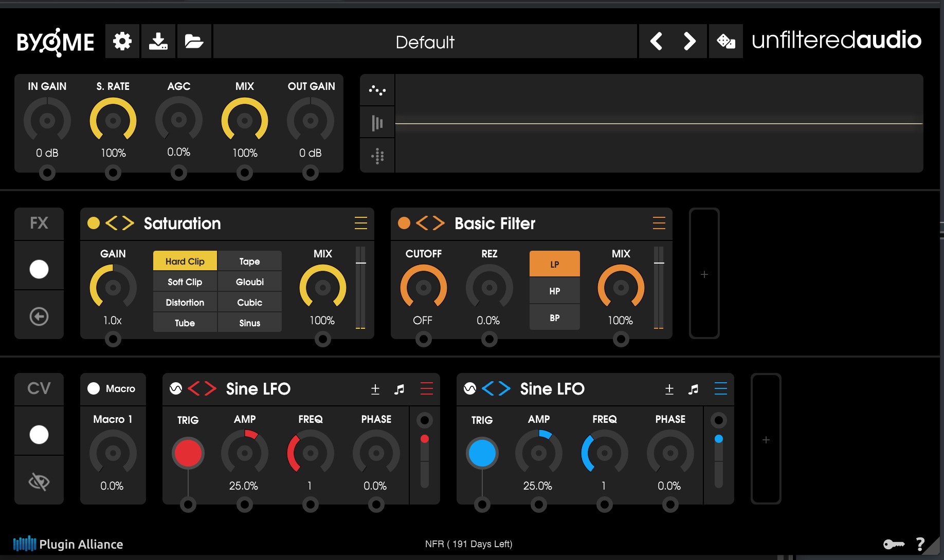Toggle tempo sync note on red Sine LFO
This screenshot has height=560, width=944.
[399, 389]
